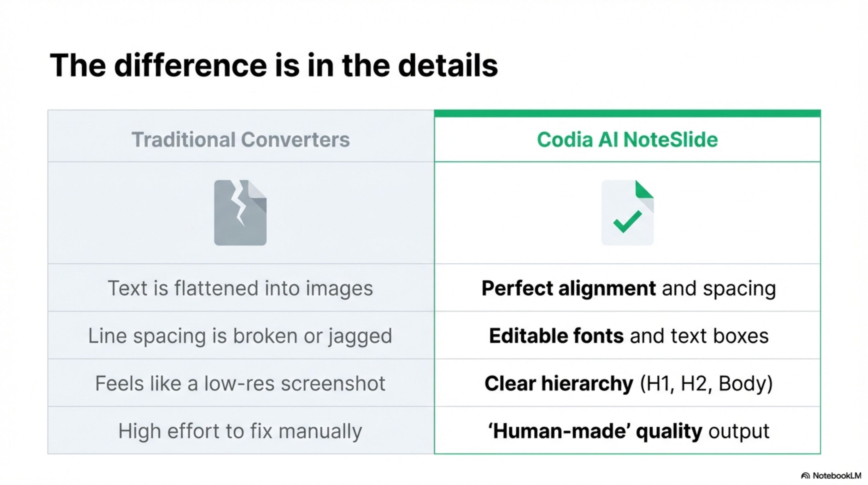Click "Text is flattened into images" row

pyautogui.click(x=240, y=288)
